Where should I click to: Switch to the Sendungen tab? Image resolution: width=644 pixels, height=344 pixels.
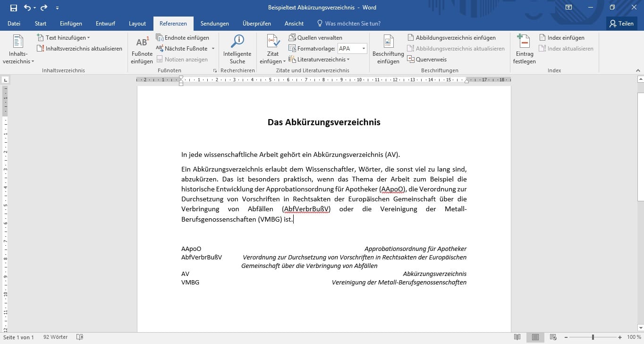214,24
